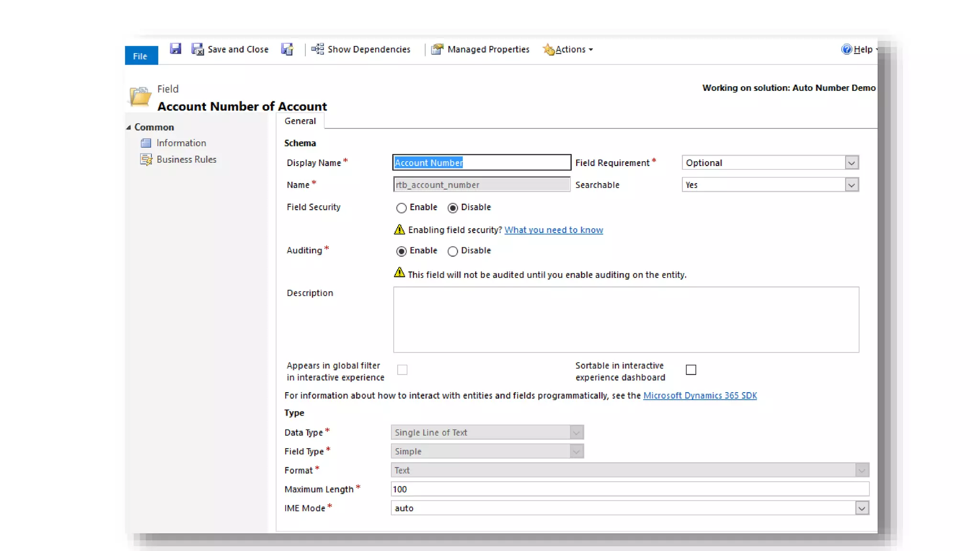Select Disable for Auditing

[453, 251]
